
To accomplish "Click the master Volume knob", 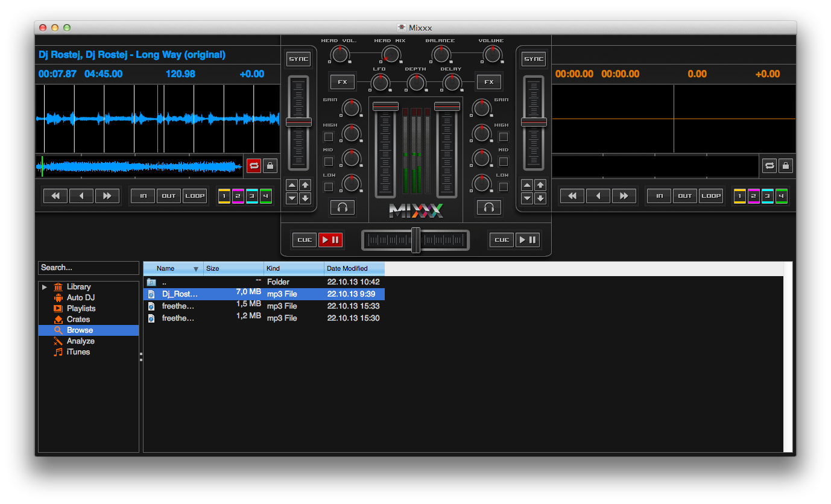I will coord(493,55).
